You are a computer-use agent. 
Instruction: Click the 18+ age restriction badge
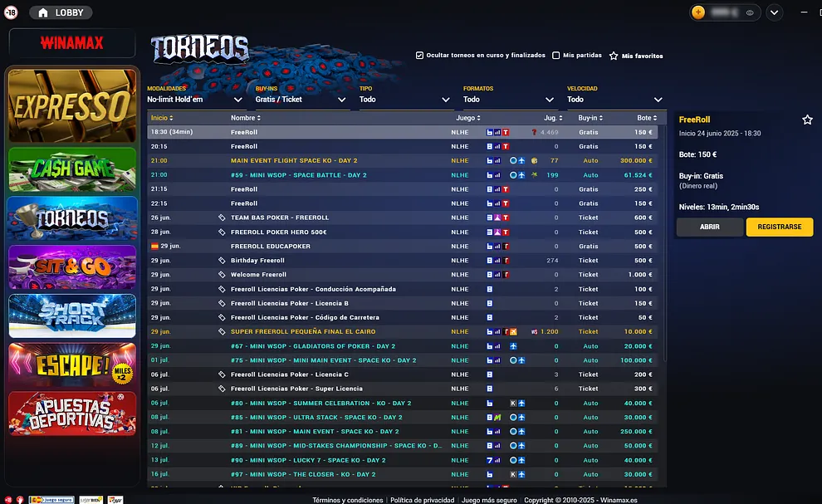click(x=11, y=12)
